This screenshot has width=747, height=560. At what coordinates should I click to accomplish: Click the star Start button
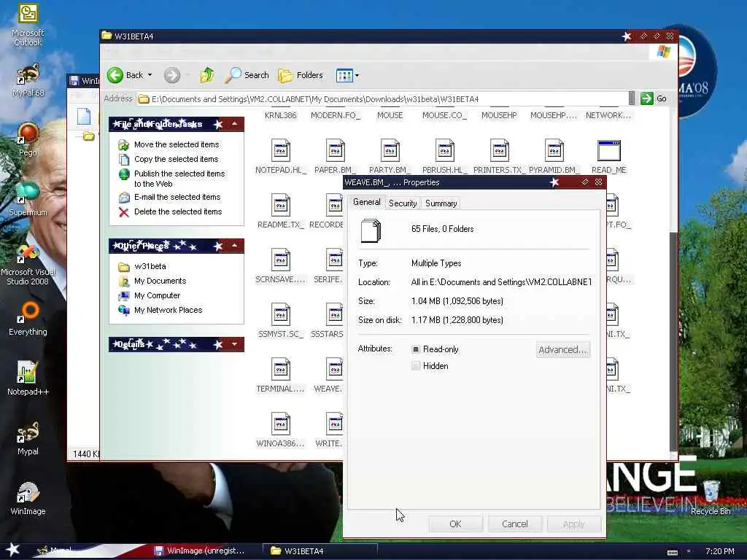[13, 550]
